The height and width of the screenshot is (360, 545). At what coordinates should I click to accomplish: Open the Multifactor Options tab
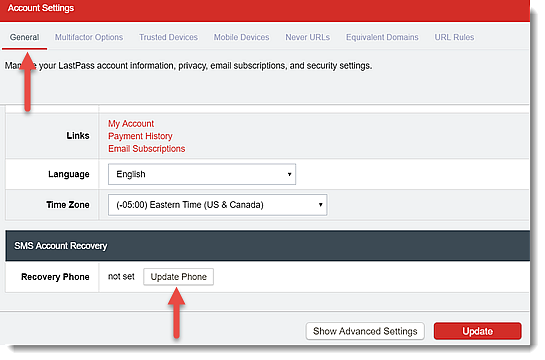tap(89, 37)
